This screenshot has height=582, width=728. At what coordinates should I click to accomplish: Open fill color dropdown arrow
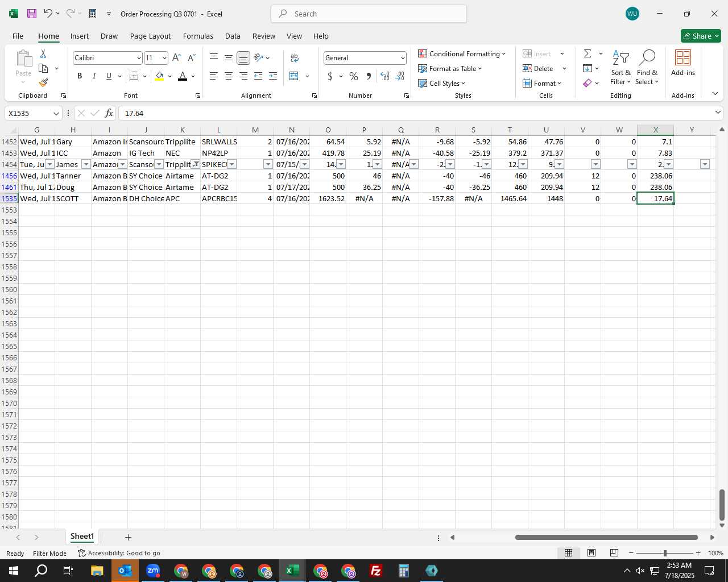tap(169, 76)
